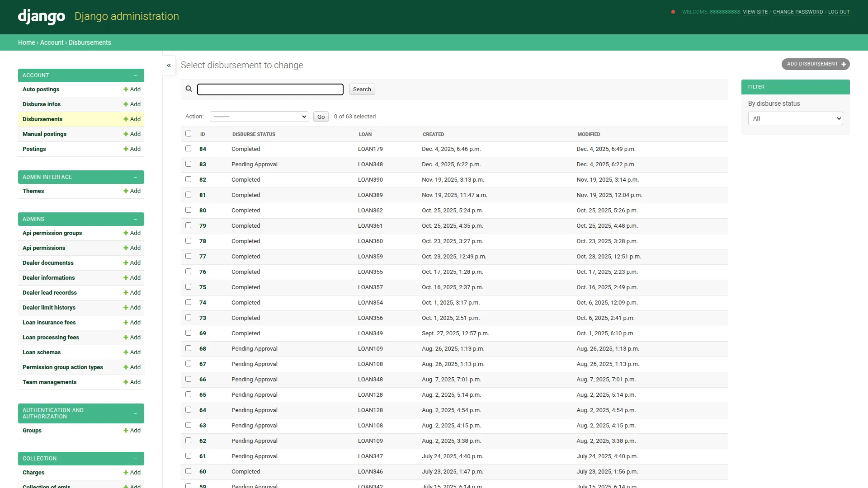This screenshot has width=868, height=488.
Task: Open disbursement ID 82
Action: (x=203, y=180)
